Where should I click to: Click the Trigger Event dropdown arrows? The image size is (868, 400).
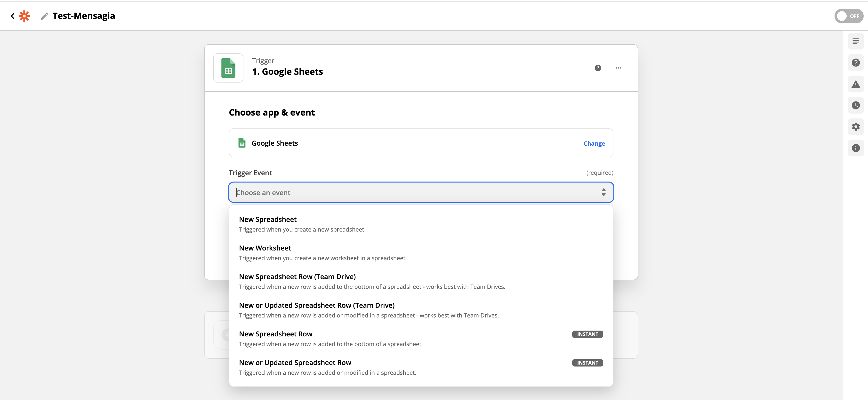(x=603, y=192)
